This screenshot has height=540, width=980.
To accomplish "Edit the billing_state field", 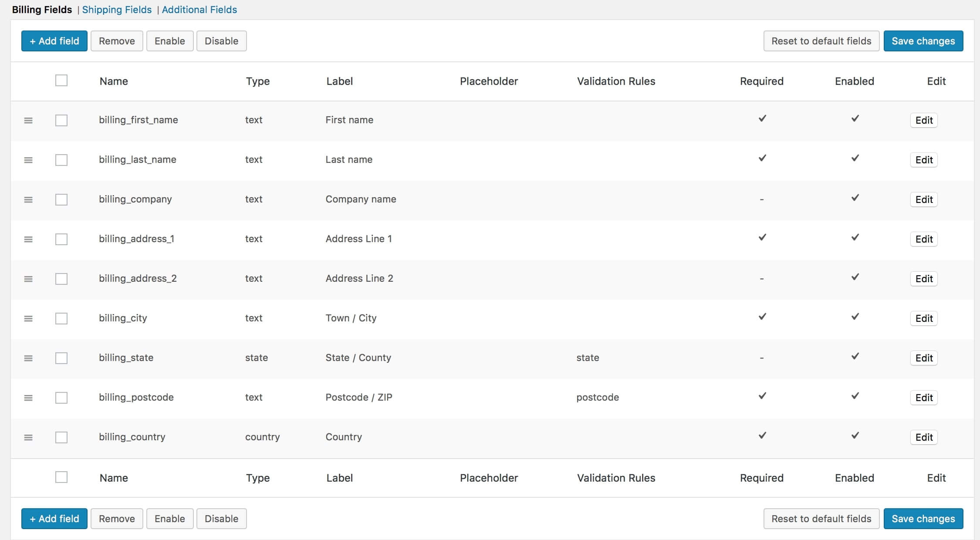I will (924, 358).
